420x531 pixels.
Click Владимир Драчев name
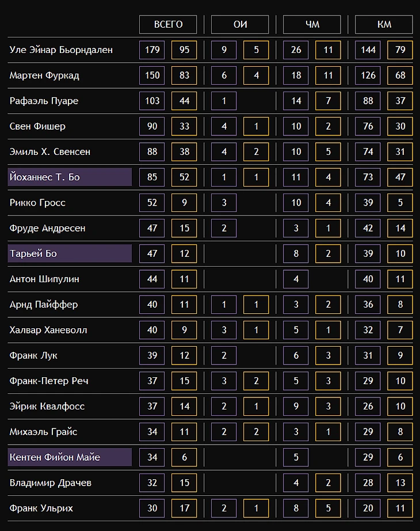50,483
